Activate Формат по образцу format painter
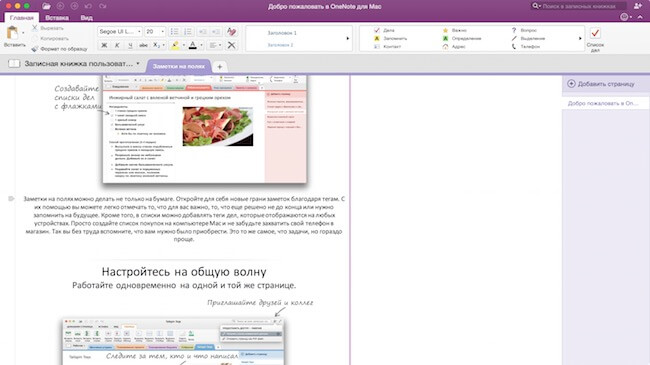Image resolution: width=650 pixels, height=365 pixels. [x=59, y=49]
